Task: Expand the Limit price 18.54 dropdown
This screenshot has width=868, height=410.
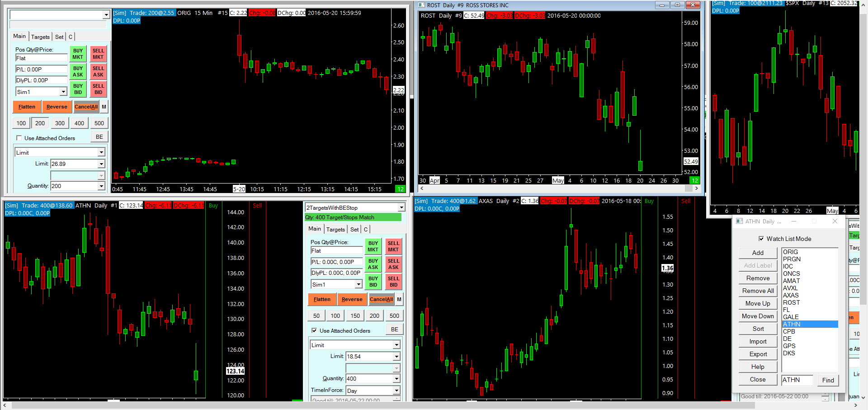Action: coord(396,356)
